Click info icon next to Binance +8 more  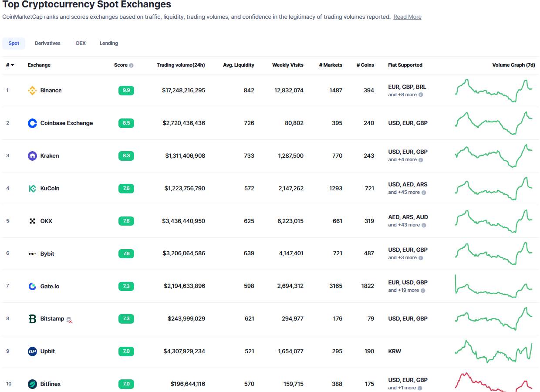pos(421,95)
